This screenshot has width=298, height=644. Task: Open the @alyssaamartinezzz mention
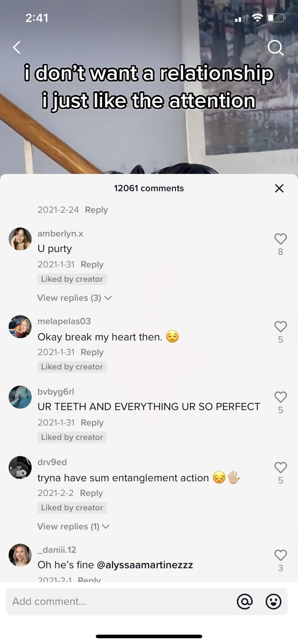[145, 565]
